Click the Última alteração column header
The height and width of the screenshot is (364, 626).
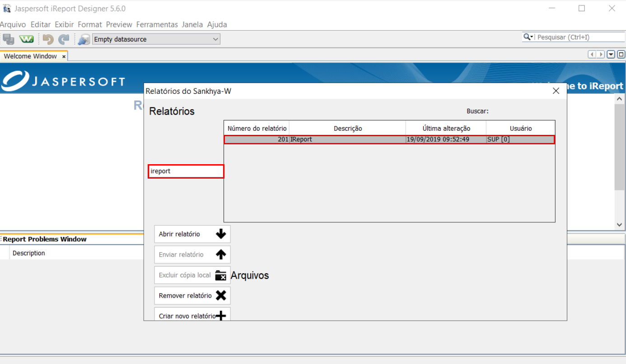point(446,129)
